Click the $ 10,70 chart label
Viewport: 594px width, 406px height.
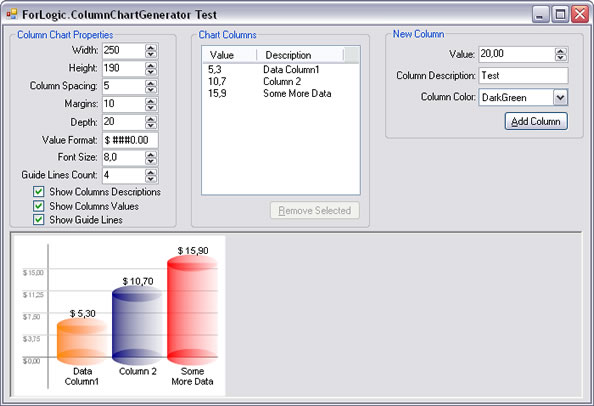pos(138,281)
